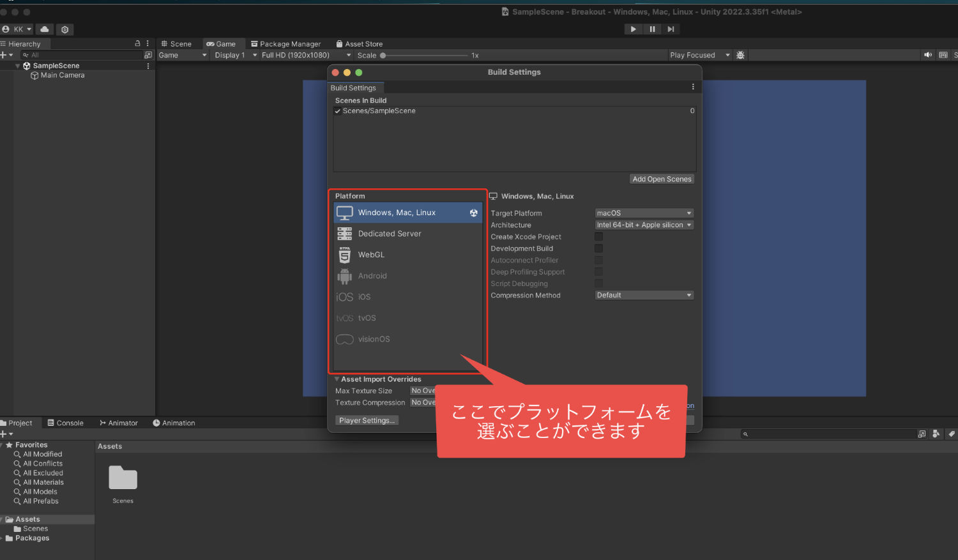Click the Hierarchy add (+) button
The width and height of the screenshot is (958, 560).
tap(6, 55)
